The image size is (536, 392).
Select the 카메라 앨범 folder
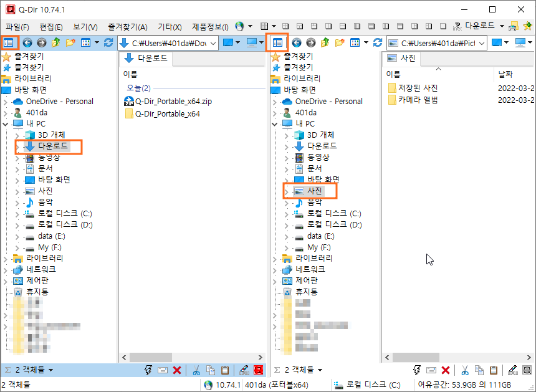pyautogui.click(x=413, y=100)
